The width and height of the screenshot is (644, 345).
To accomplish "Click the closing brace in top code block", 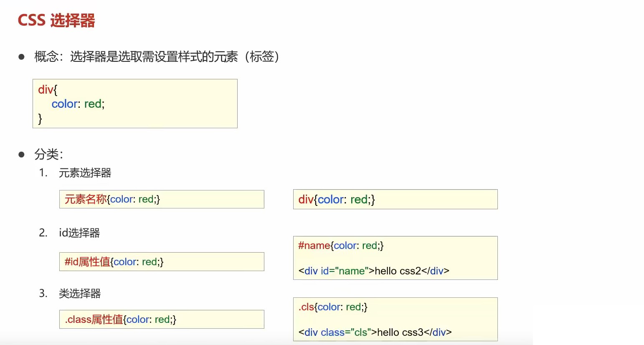I will point(40,118).
